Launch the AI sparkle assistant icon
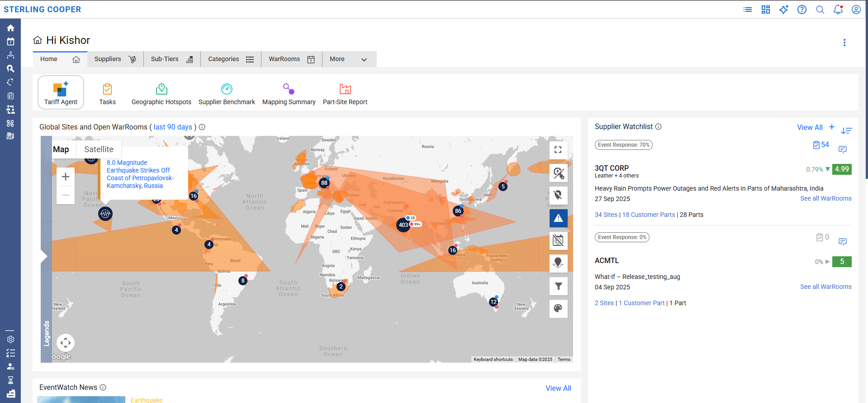 coord(784,10)
